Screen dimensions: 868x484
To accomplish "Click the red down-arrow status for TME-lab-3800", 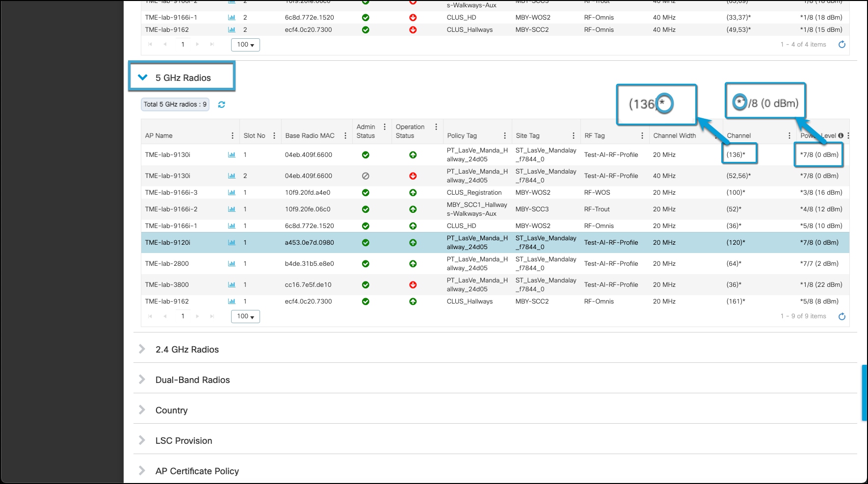I will pyautogui.click(x=414, y=284).
